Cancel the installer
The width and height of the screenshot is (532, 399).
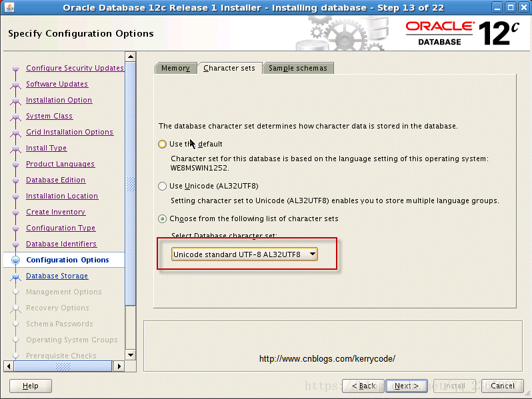tap(503, 386)
